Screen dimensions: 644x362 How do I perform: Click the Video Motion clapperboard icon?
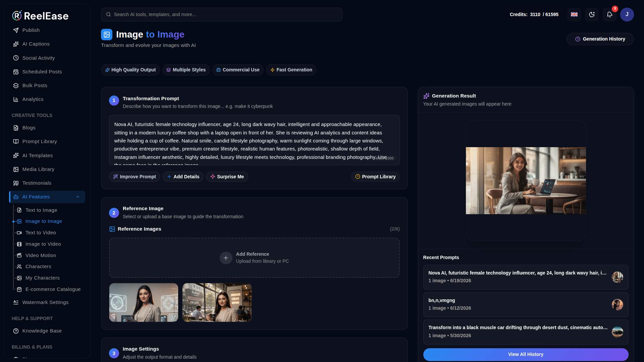(x=19, y=255)
